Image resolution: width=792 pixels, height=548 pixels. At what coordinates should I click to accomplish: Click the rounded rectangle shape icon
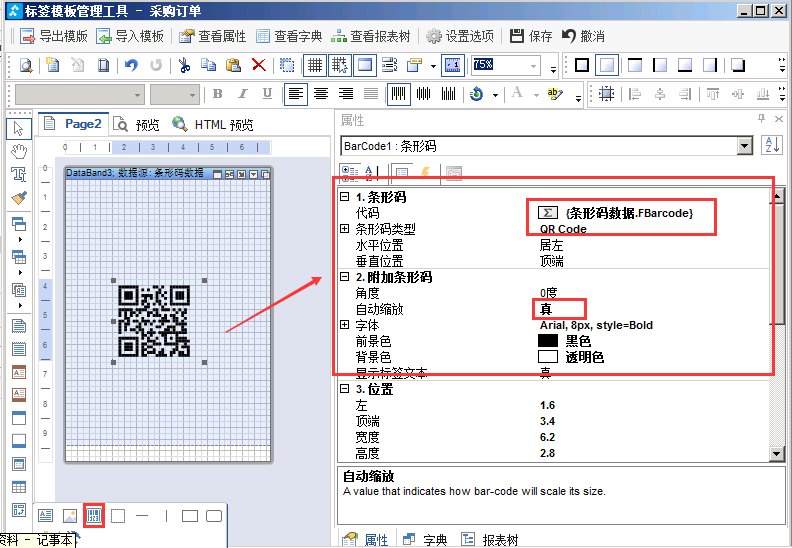point(214,516)
